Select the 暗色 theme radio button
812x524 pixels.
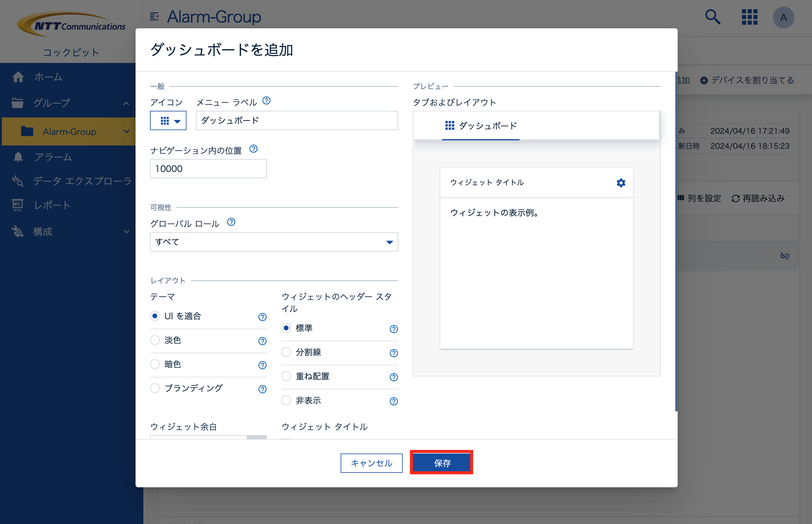point(155,364)
